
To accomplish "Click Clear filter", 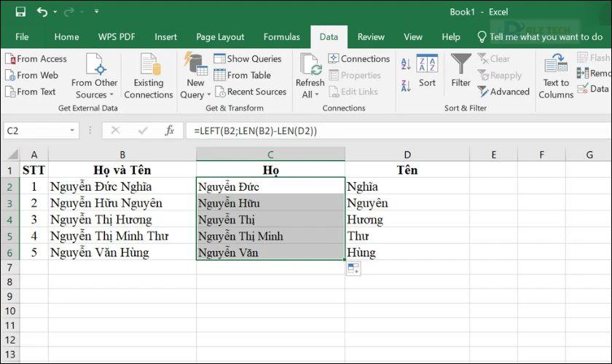I will [x=494, y=59].
